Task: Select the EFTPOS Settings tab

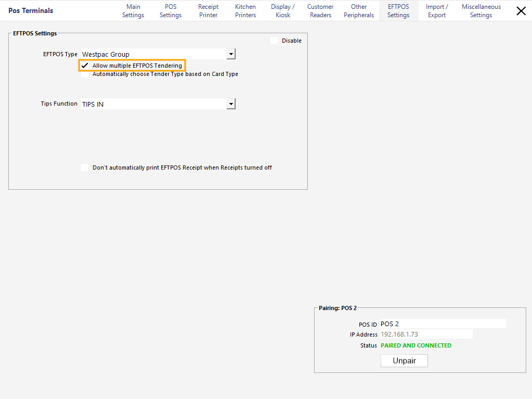Action: tap(398, 10)
